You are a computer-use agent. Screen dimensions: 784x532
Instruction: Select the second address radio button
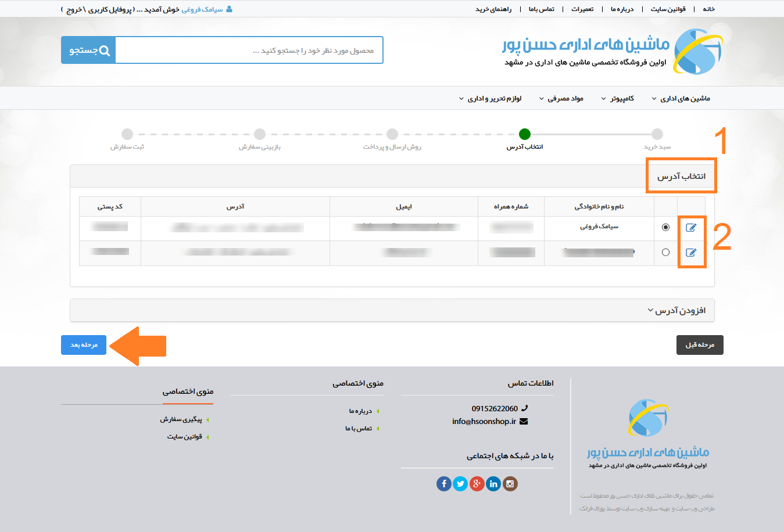coord(665,252)
